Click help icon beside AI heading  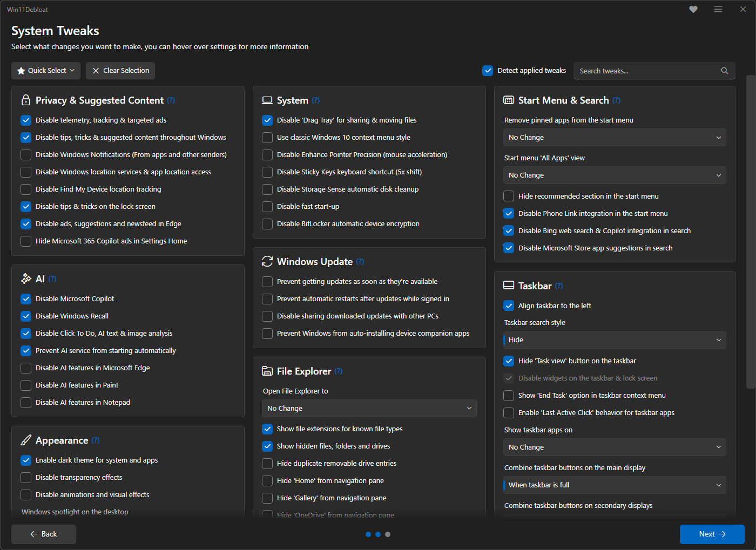tap(52, 279)
